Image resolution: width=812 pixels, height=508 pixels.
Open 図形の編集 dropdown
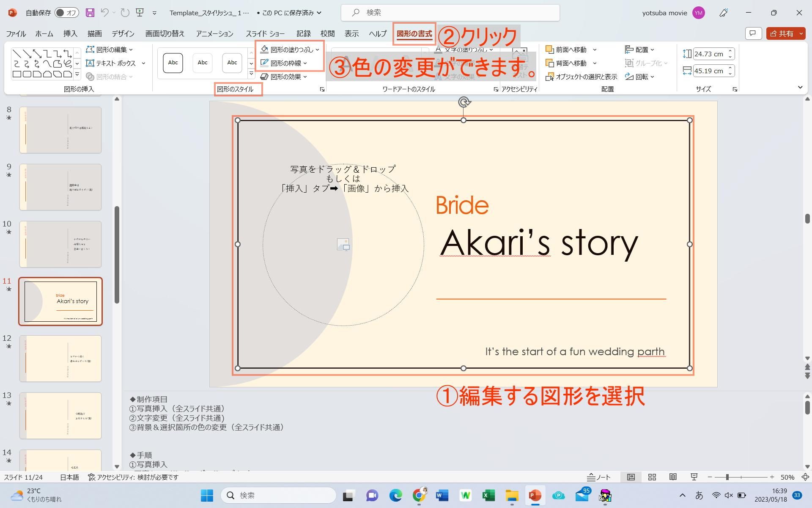point(110,50)
